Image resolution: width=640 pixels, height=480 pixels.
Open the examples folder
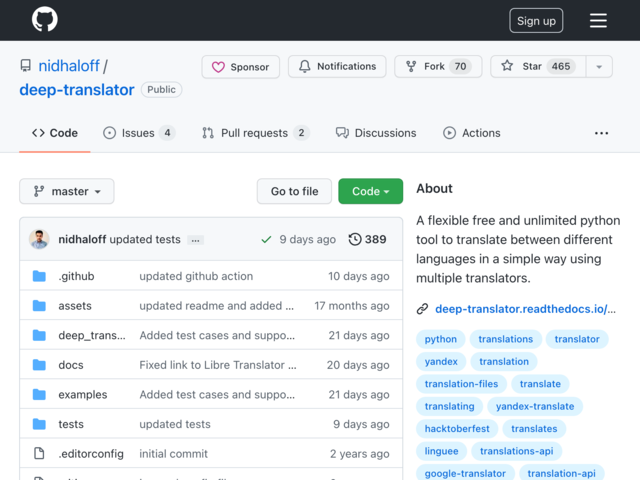[83, 395]
